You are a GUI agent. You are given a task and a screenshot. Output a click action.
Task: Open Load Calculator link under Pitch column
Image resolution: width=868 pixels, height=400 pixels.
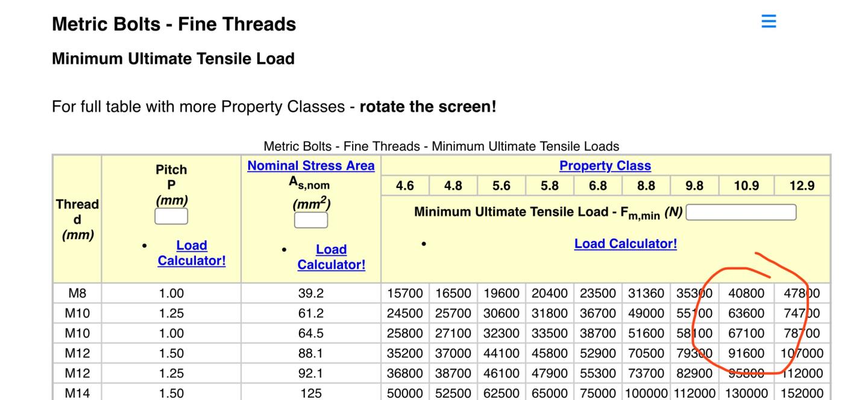tap(191, 253)
